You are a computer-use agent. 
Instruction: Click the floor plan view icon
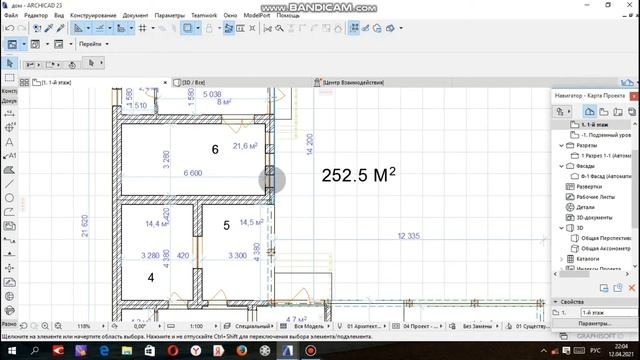point(12,44)
